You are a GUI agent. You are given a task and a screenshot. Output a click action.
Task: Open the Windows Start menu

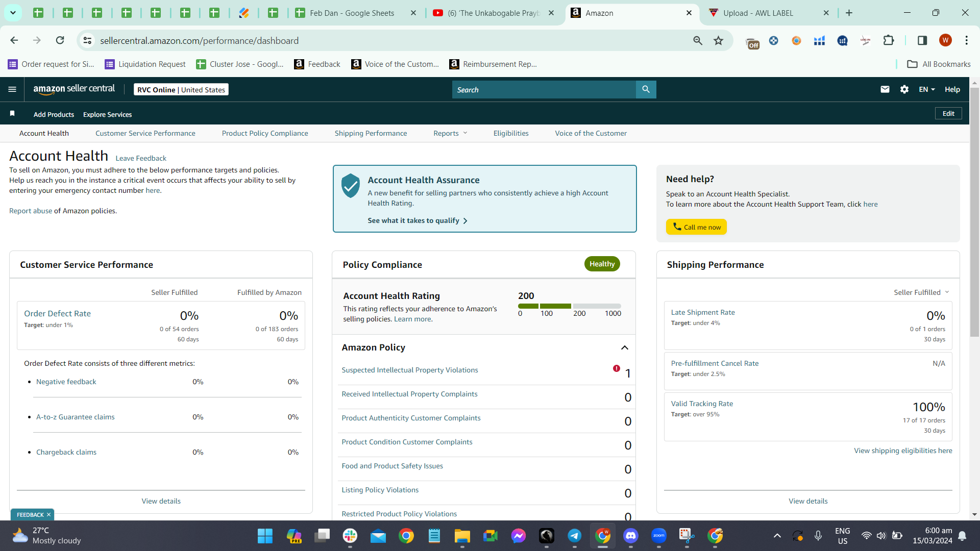265,536
